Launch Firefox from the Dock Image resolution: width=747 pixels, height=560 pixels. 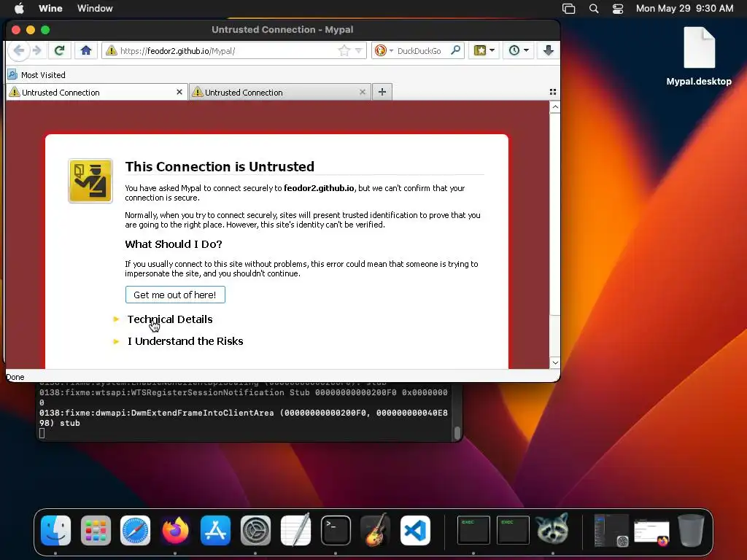coord(175,530)
